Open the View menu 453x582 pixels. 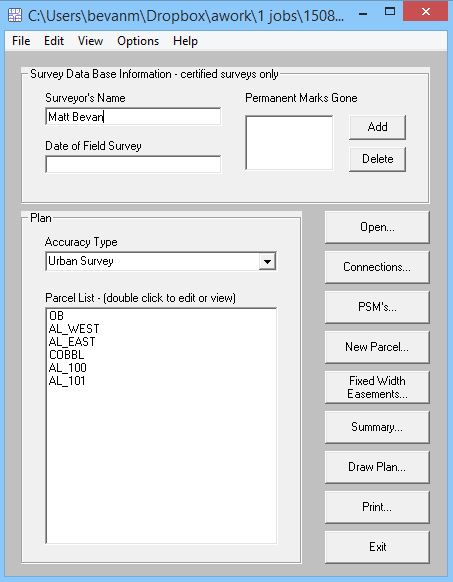(x=90, y=41)
